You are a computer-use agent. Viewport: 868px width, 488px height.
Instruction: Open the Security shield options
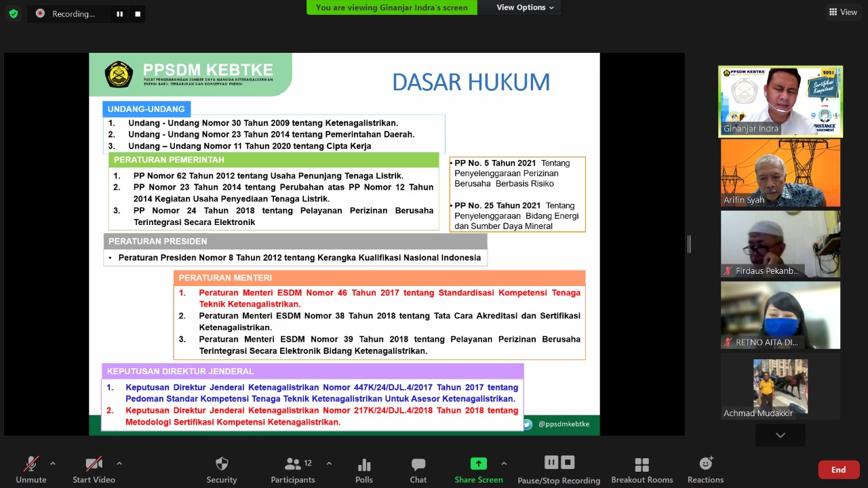pos(222,470)
